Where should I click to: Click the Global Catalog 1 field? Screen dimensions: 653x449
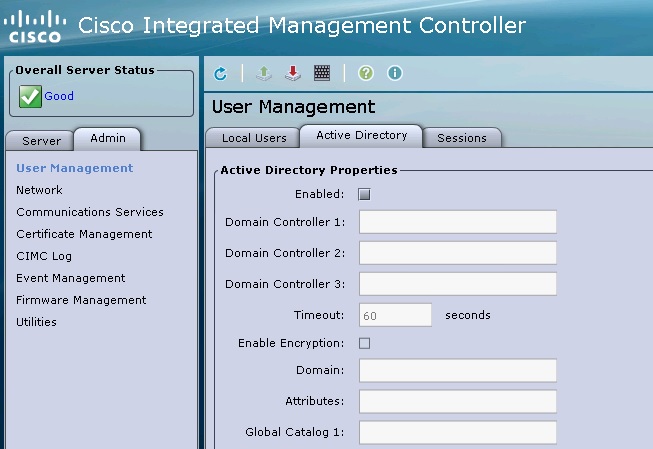point(458,432)
